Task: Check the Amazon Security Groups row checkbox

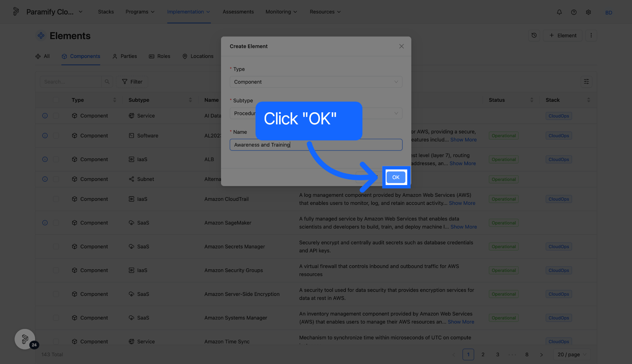Action: [56, 270]
